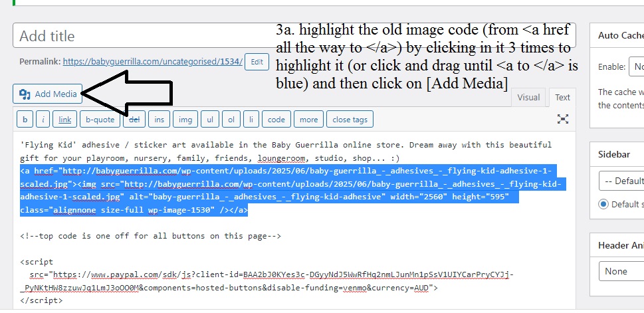
Task: Click the closing </script> line
Action: 41,300
